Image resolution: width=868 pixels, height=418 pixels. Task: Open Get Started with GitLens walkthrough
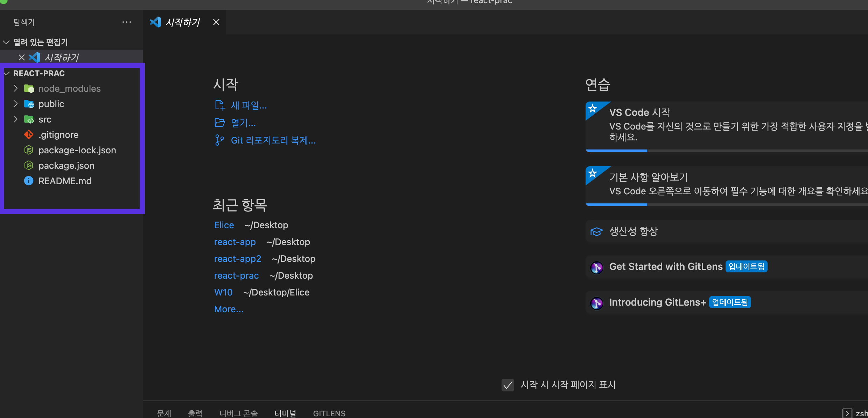pyautogui.click(x=727, y=267)
